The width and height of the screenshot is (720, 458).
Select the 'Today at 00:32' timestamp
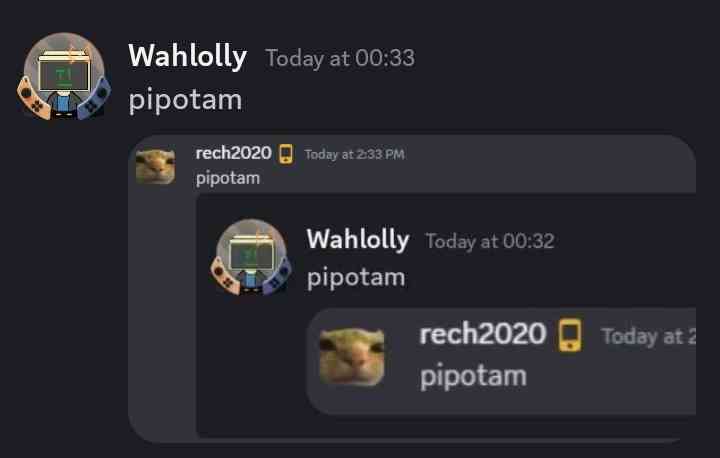(x=490, y=242)
